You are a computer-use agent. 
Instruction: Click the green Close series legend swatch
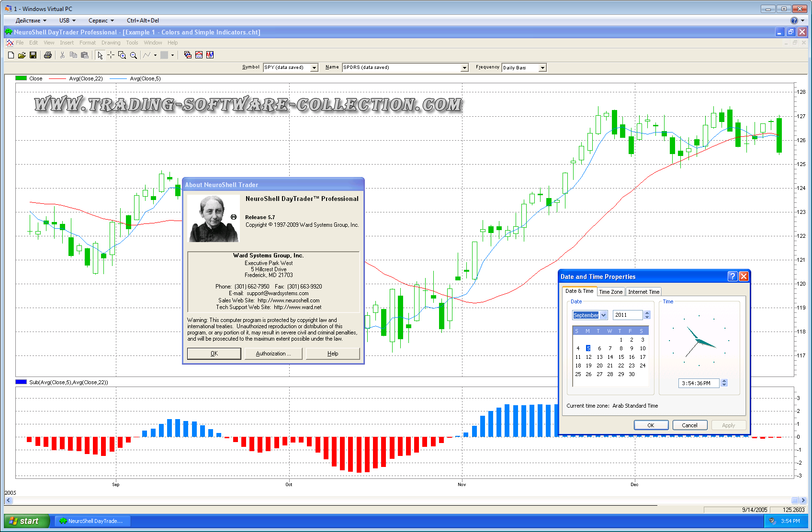pos(21,78)
